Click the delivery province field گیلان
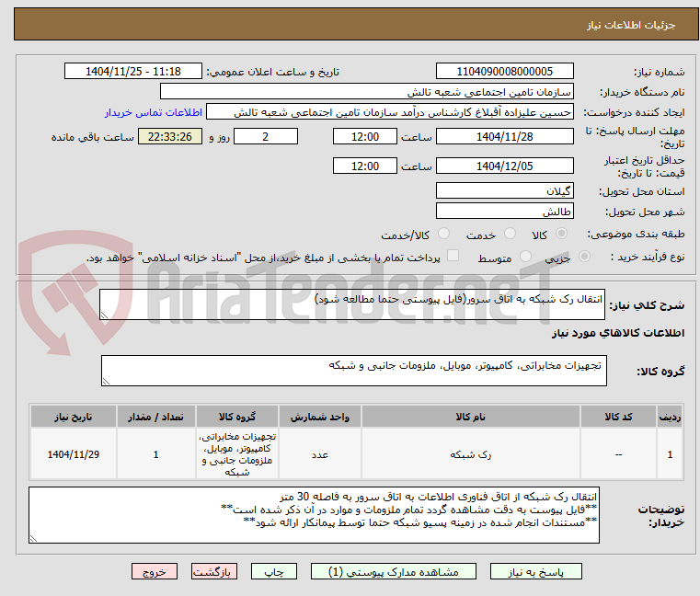700x596 pixels. (504, 190)
